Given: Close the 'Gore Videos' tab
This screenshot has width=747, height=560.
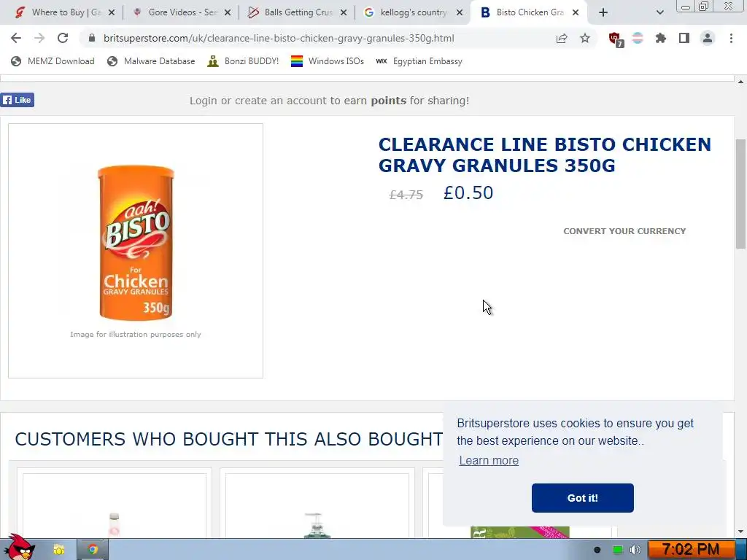Looking at the screenshot, I should [228, 12].
